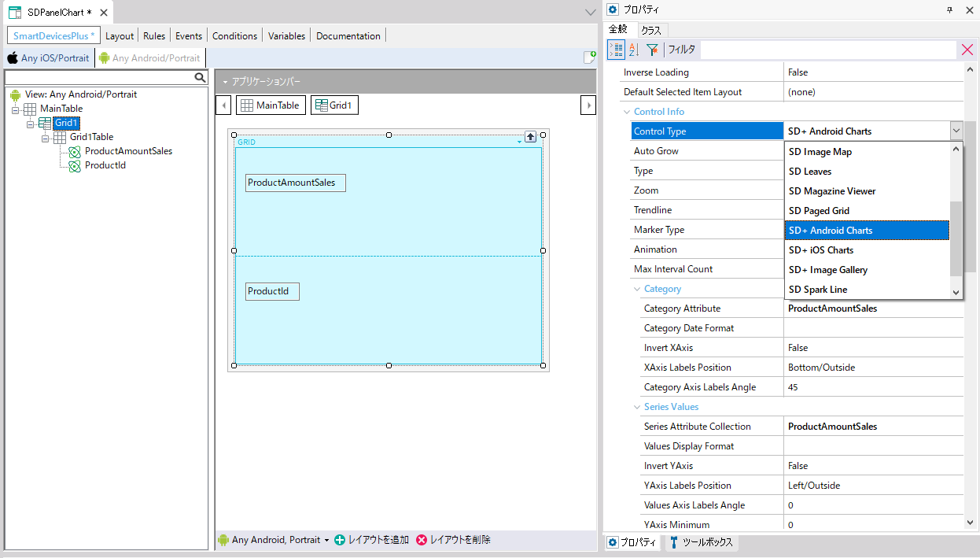Select ProductId in the tree
Screen dimensions: 980x558
105,165
